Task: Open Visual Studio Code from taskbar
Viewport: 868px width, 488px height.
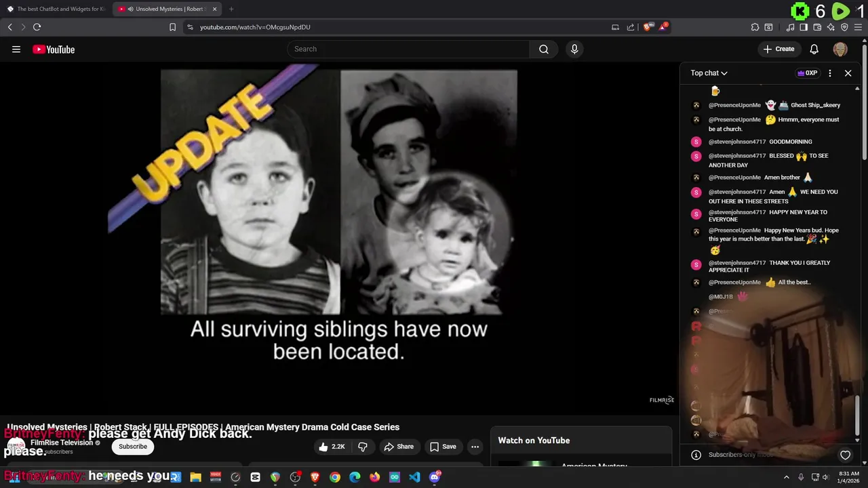Action: click(414, 477)
